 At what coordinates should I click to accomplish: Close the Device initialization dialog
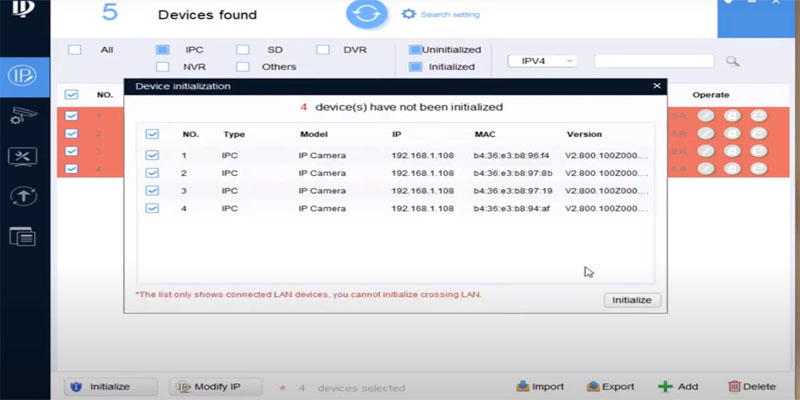656,87
